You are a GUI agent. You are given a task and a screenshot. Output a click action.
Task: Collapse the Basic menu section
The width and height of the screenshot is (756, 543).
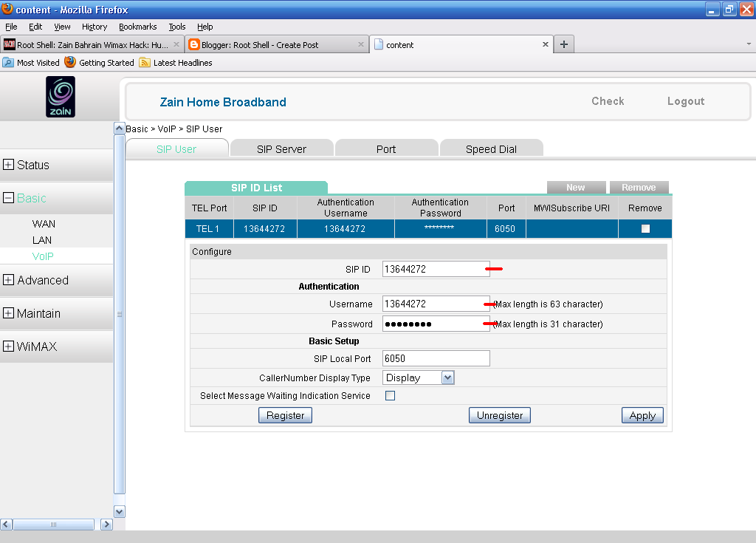tap(8, 198)
